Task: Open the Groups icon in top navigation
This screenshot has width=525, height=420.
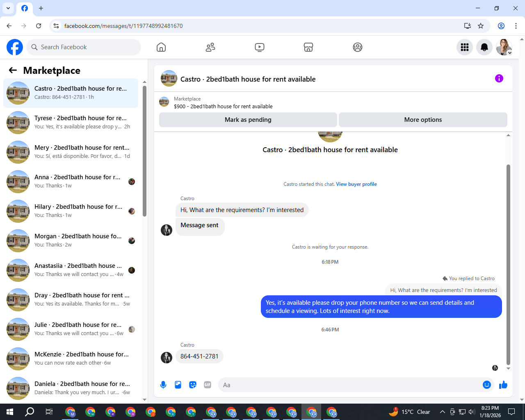Action: tap(358, 47)
